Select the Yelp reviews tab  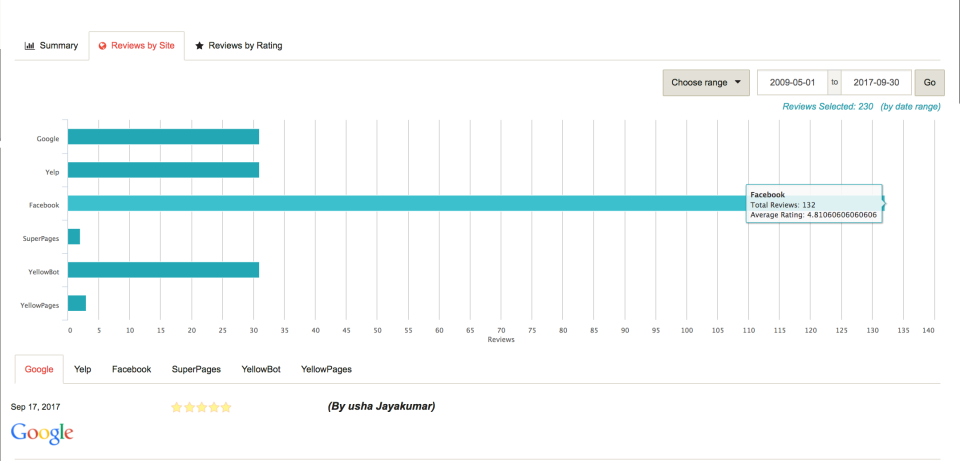coord(82,369)
